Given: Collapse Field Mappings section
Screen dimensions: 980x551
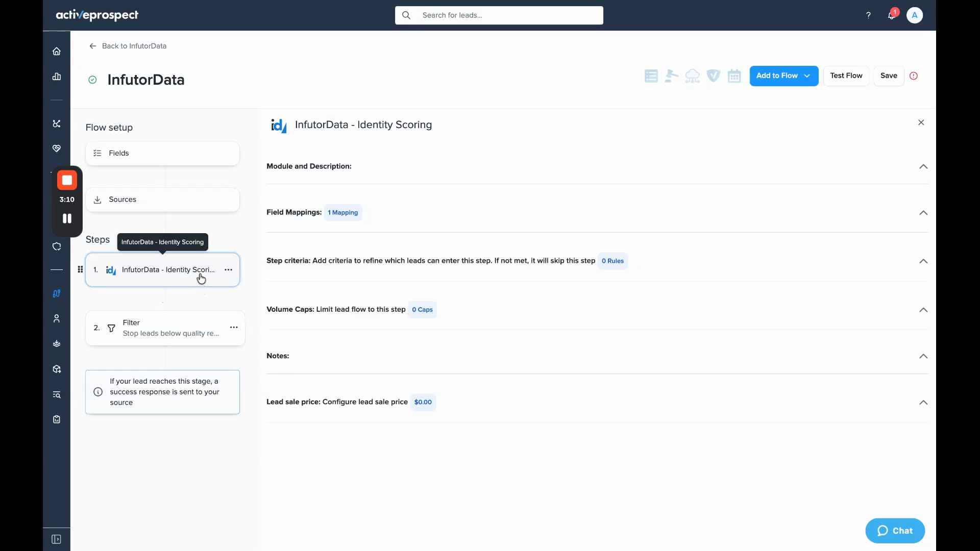Looking at the screenshot, I should click(923, 212).
